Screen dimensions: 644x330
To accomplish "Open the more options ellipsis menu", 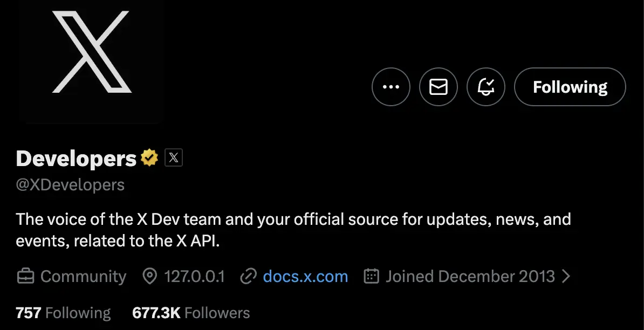I will (x=391, y=87).
